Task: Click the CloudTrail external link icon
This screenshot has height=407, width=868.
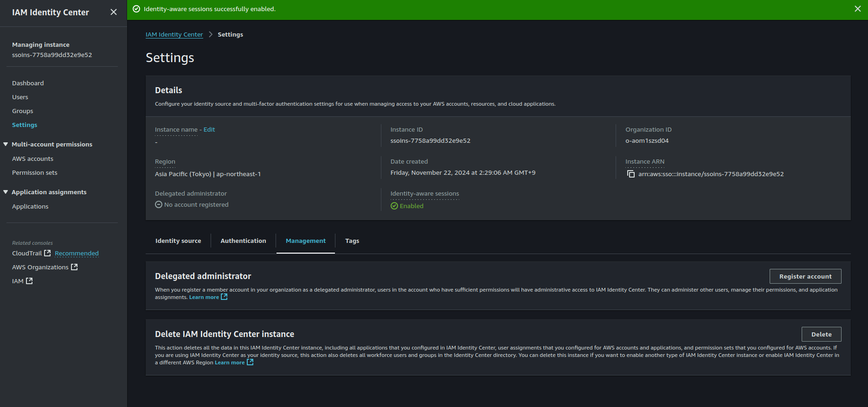Action: click(47, 253)
